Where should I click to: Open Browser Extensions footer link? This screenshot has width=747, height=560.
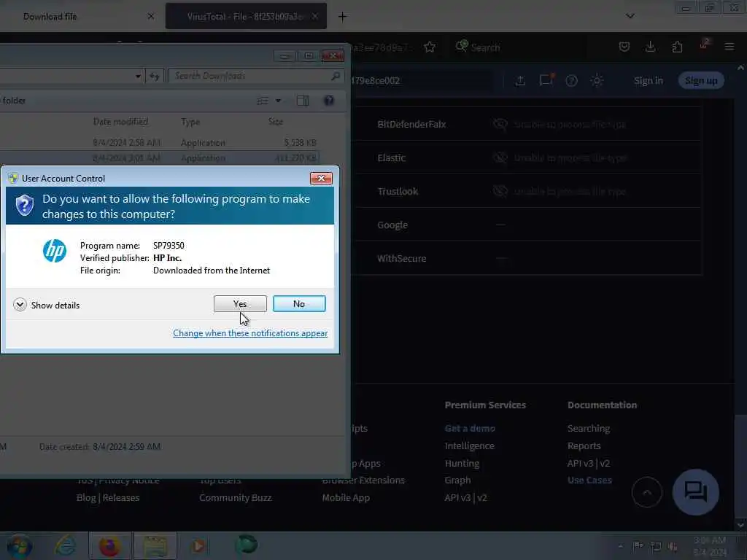[363, 480]
